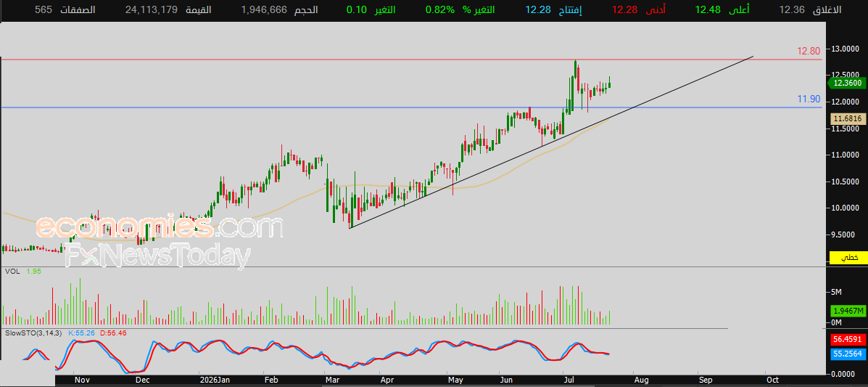Click the blue stochastic tag 55.2564

coord(848,354)
